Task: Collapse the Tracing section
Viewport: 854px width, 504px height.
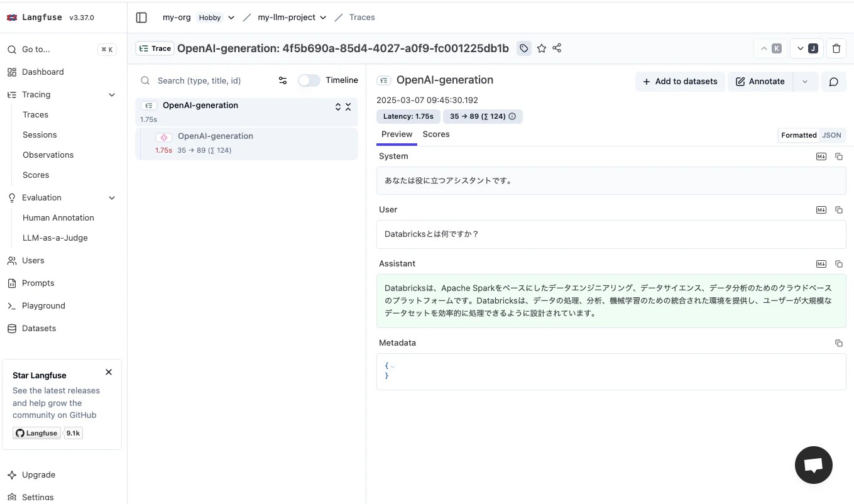Action: pos(112,95)
